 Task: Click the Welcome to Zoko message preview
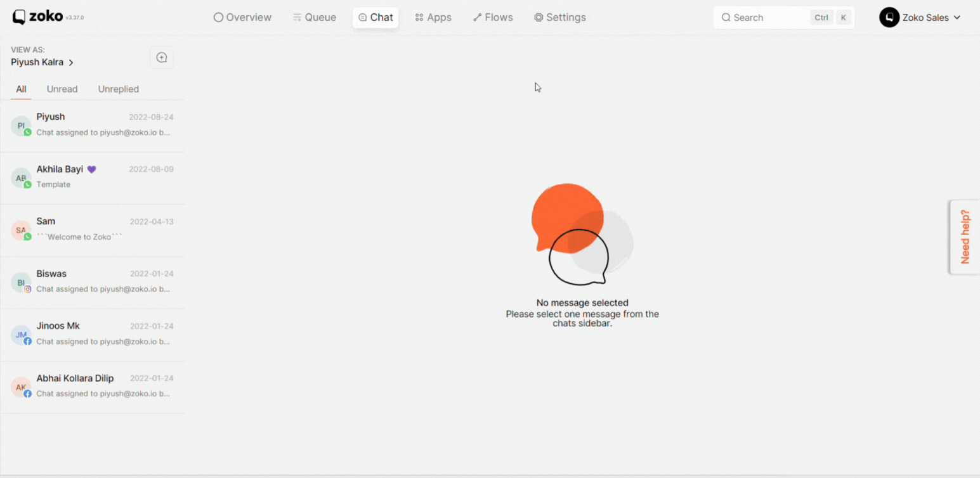point(79,237)
